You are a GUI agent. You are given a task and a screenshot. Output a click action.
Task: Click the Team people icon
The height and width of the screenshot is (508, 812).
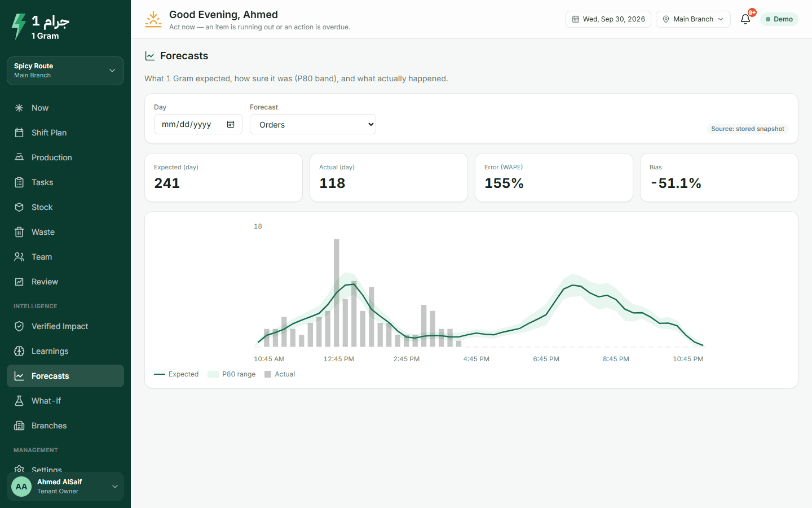[x=19, y=257]
